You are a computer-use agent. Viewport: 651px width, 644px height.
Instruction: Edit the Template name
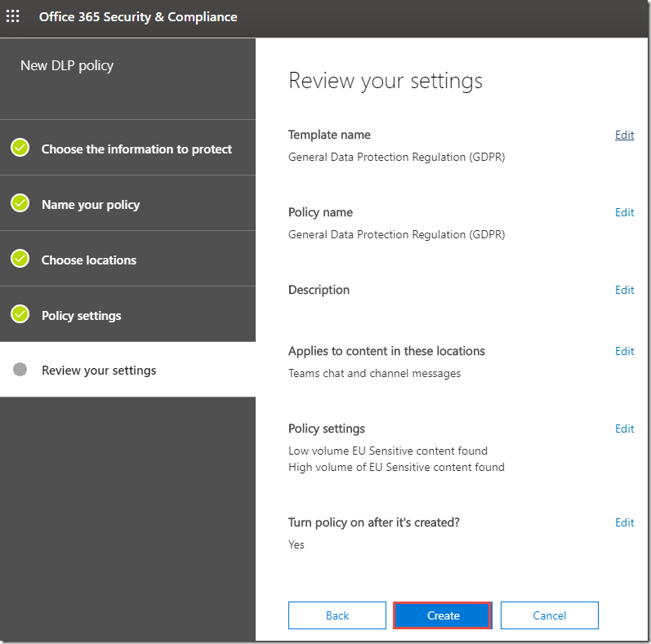pyautogui.click(x=624, y=135)
